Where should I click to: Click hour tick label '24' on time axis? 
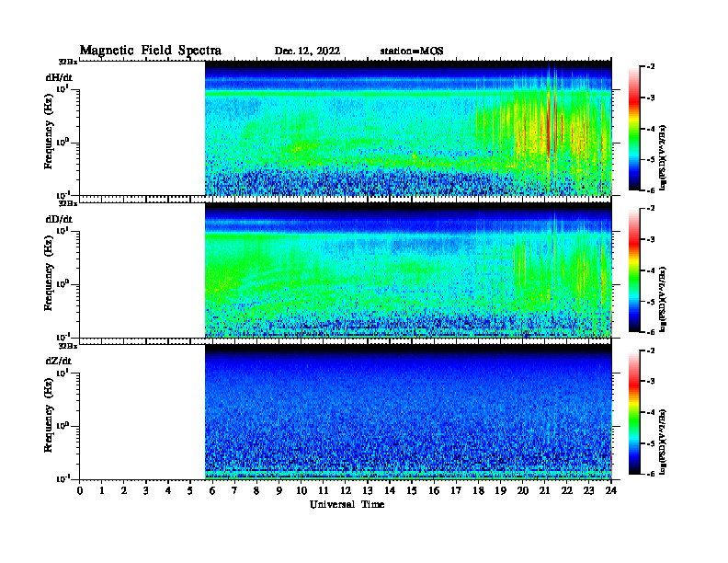coord(611,490)
